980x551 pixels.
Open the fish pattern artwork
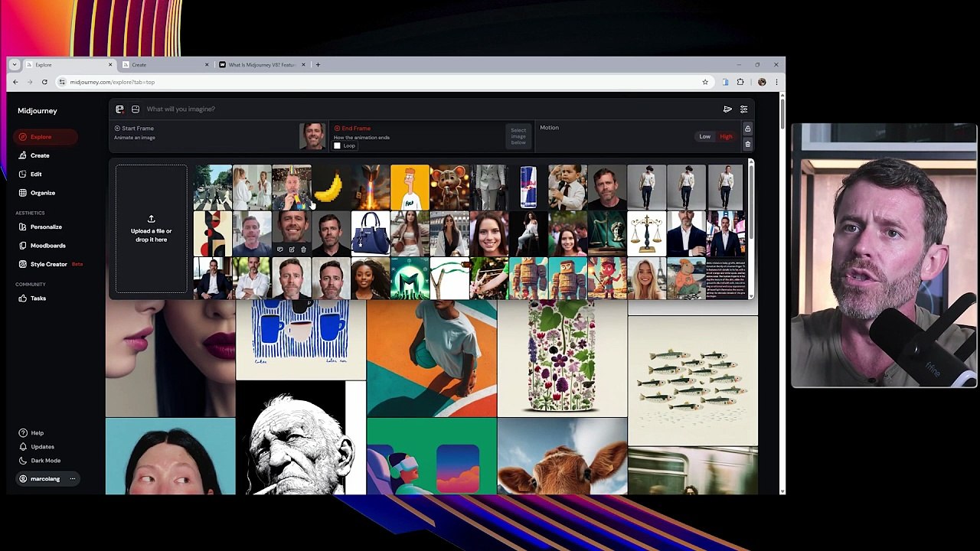pos(693,381)
